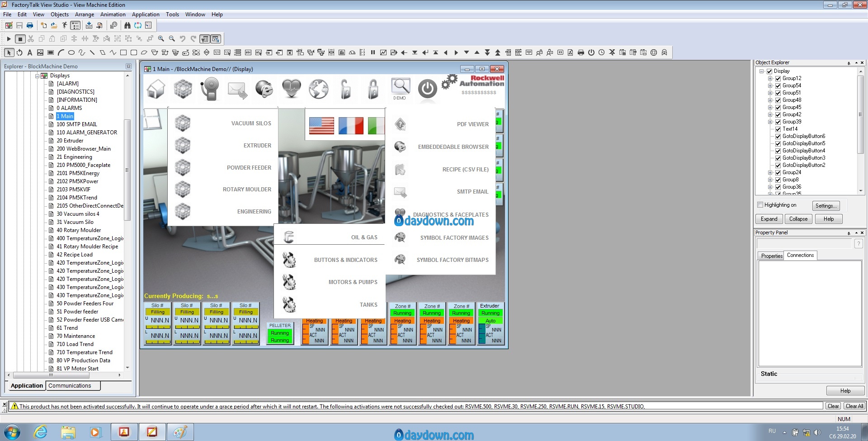The width and height of the screenshot is (868, 441).
Task: Open the Arrange menu
Action: [85, 14]
